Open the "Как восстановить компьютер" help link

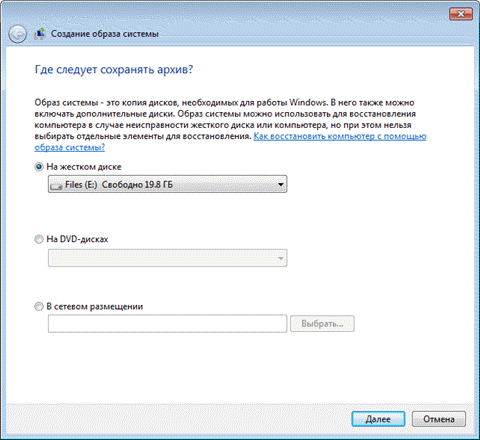click(x=340, y=136)
